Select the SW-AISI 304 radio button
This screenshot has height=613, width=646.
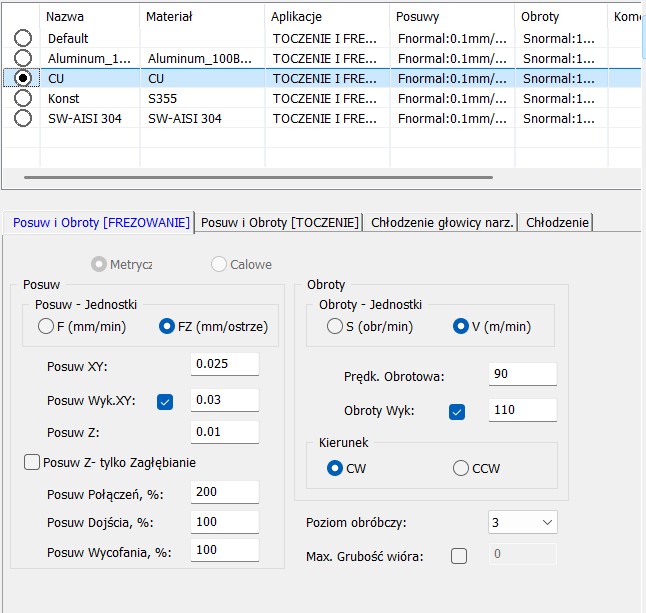click(x=23, y=118)
